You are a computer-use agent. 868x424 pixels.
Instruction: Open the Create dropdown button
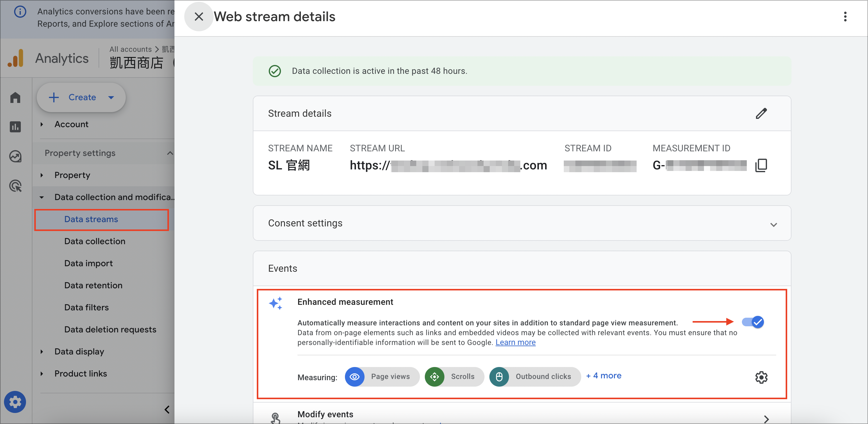tap(81, 97)
